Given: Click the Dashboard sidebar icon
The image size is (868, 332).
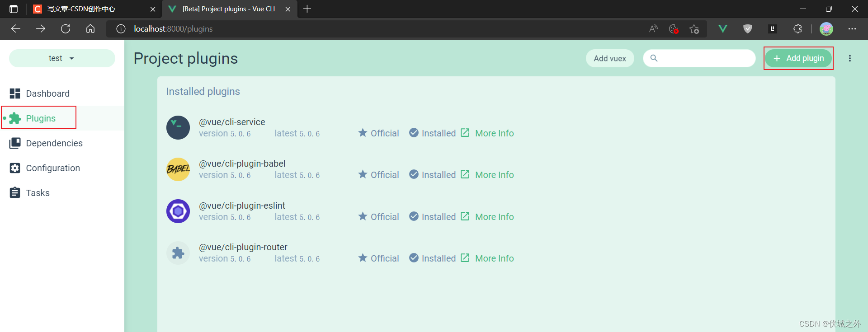Looking at the screenshot, I should [x=15, y=93].
